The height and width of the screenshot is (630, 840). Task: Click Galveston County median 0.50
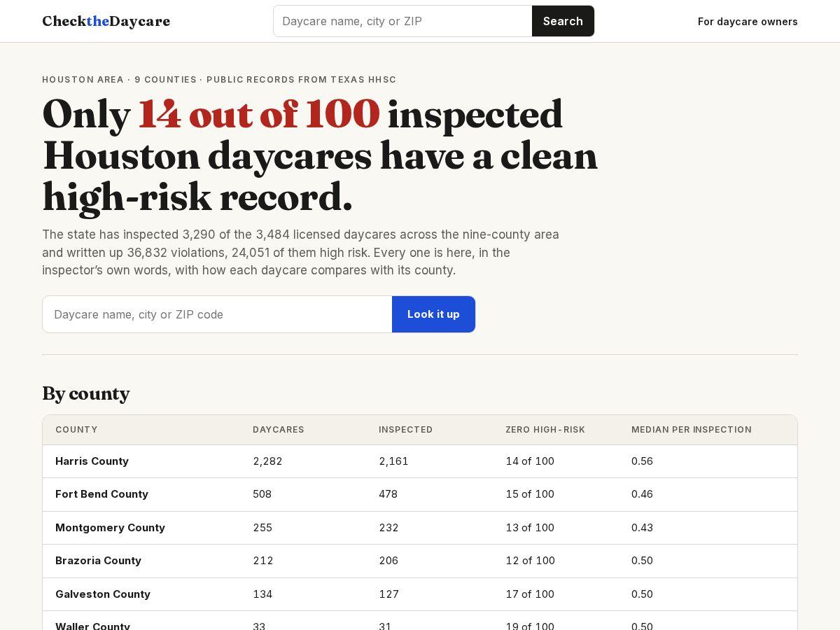tap(642, 594)
